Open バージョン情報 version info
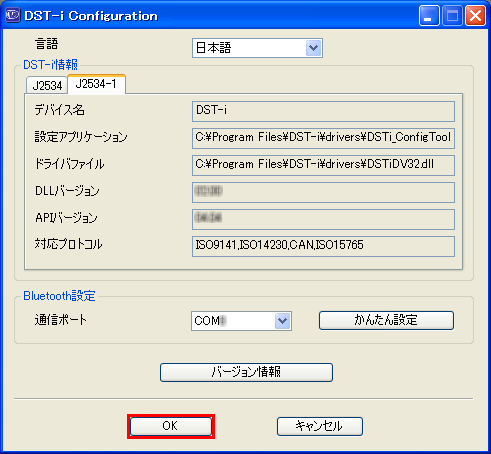Image resolution: width=491 pixels, height=454 pixels. (246, 372)
